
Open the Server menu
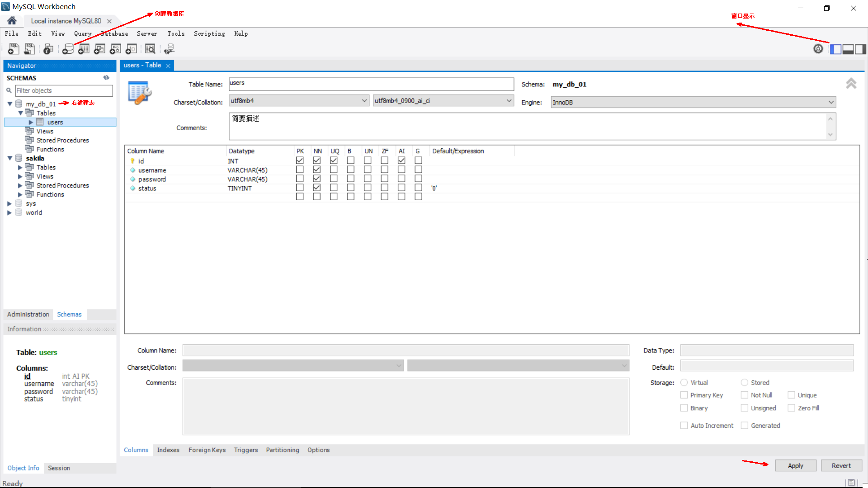147,33
